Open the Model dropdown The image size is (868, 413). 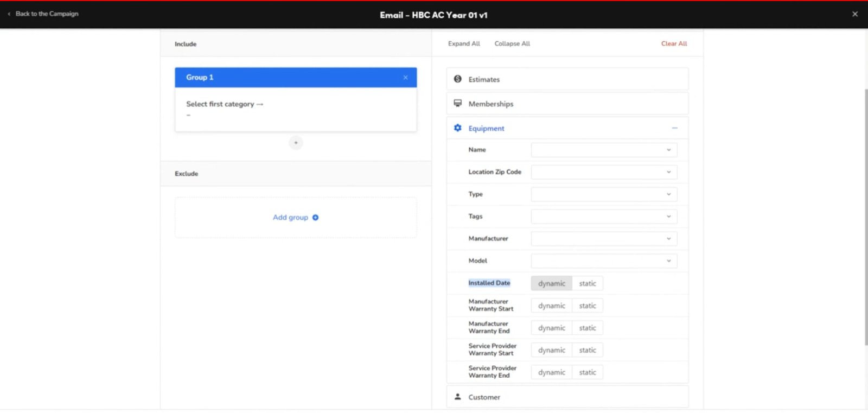[604, 261]
